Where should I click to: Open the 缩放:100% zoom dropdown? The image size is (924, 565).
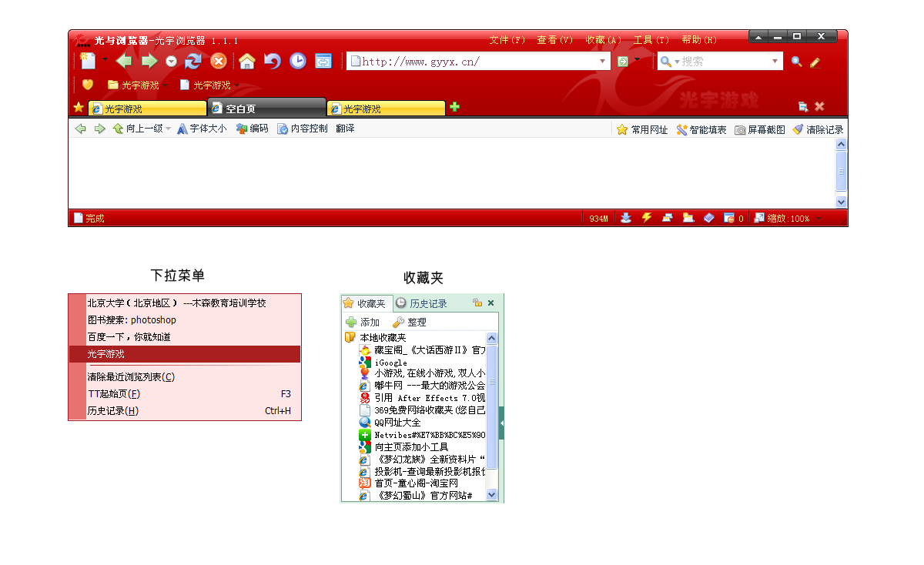(788, 219)
